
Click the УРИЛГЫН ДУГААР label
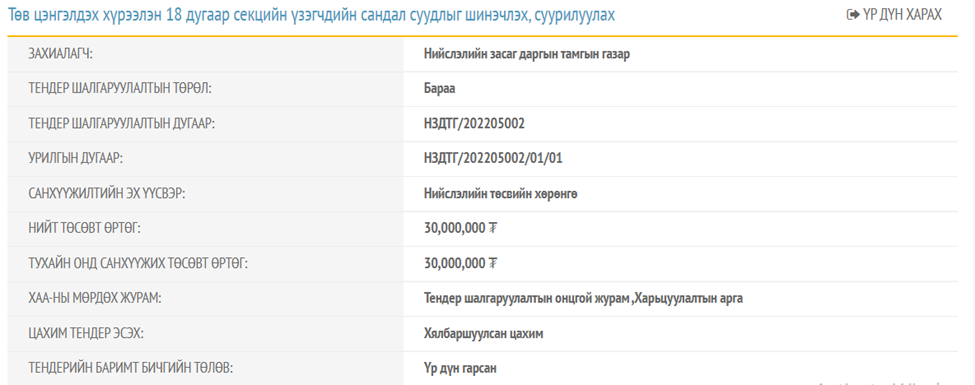click(75, 159)
